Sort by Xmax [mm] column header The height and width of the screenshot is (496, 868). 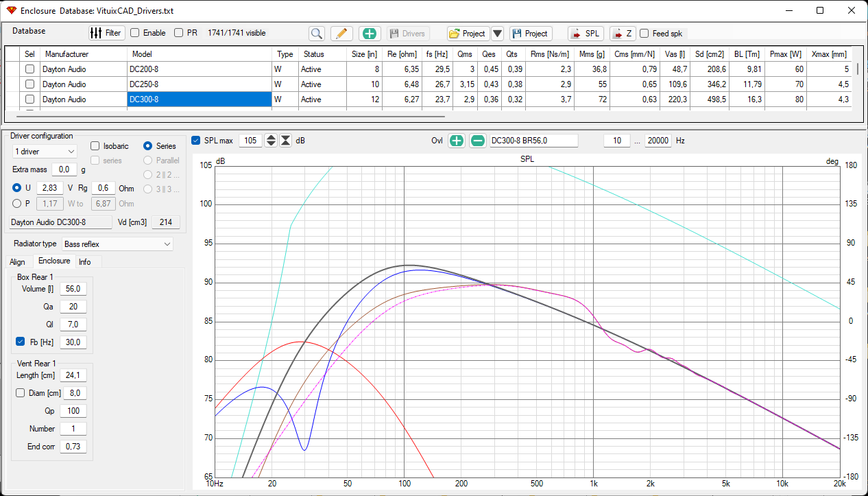pos(829,54)
